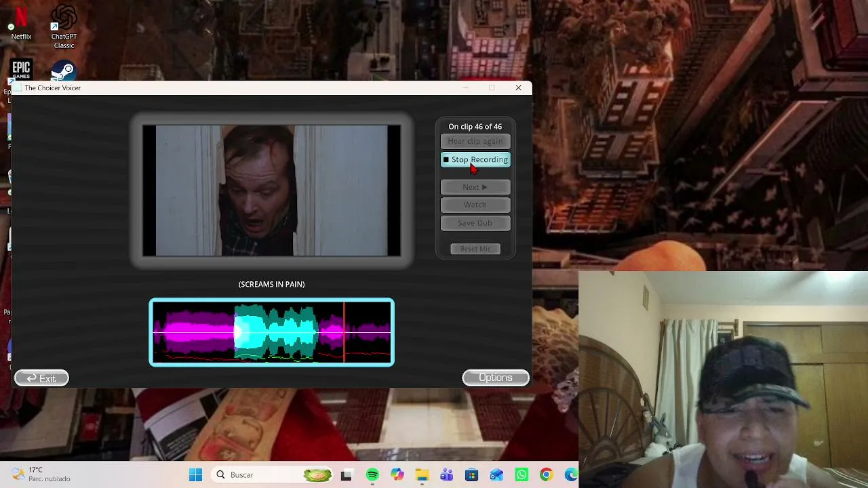The image size is (868, 488).
Task: Launch Copilot from the taskbar
Action: (x=397, y=474)
